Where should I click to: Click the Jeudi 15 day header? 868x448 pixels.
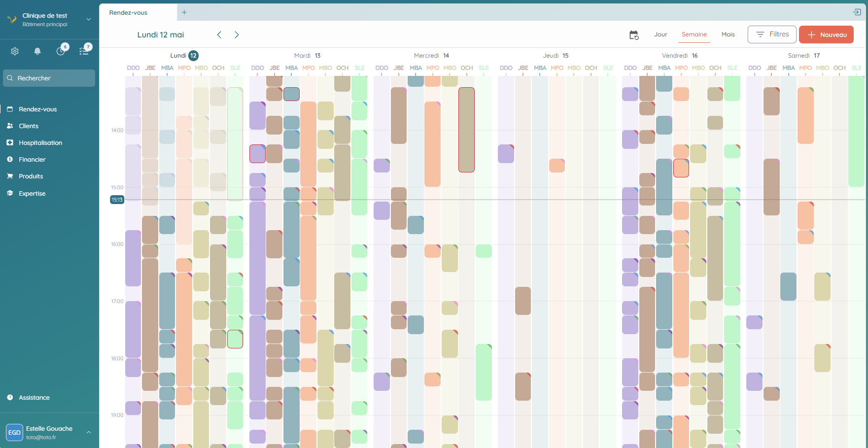coord(556,56)
